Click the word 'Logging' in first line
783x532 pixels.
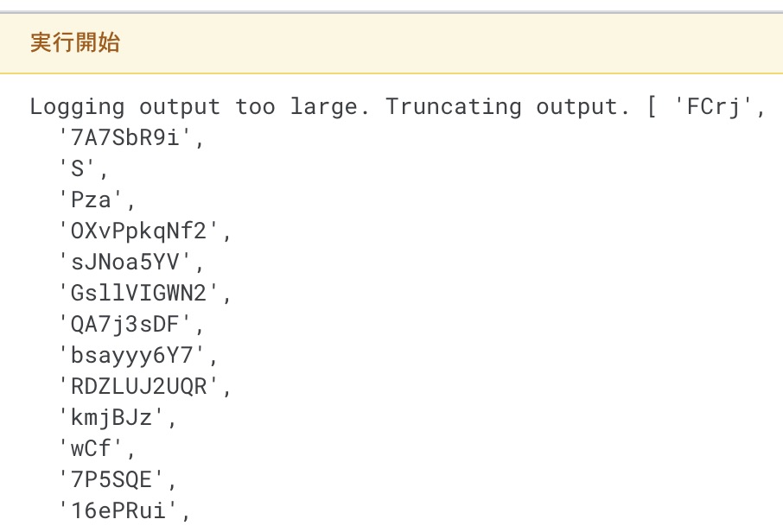77,107
